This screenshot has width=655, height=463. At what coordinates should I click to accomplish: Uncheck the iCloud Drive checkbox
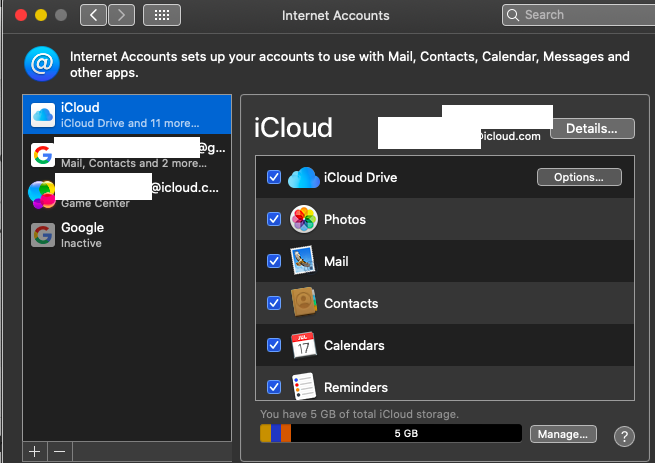pos(274,177)
